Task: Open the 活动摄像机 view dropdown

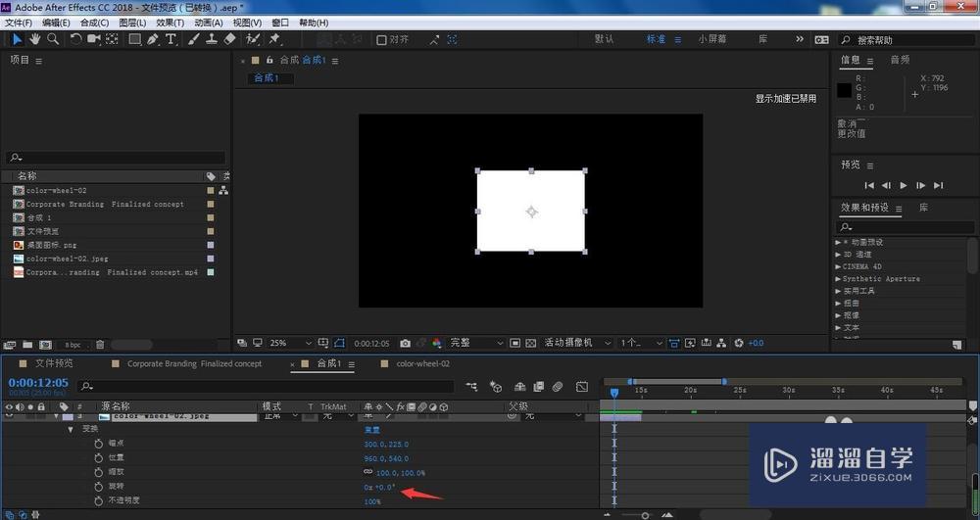Action: tap(577, 344)
